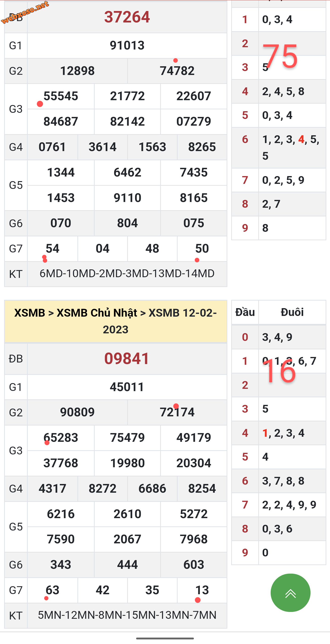This screenshot has height=644, width=330.
Task: Select G2 number 74782
Action: [177, 71]
